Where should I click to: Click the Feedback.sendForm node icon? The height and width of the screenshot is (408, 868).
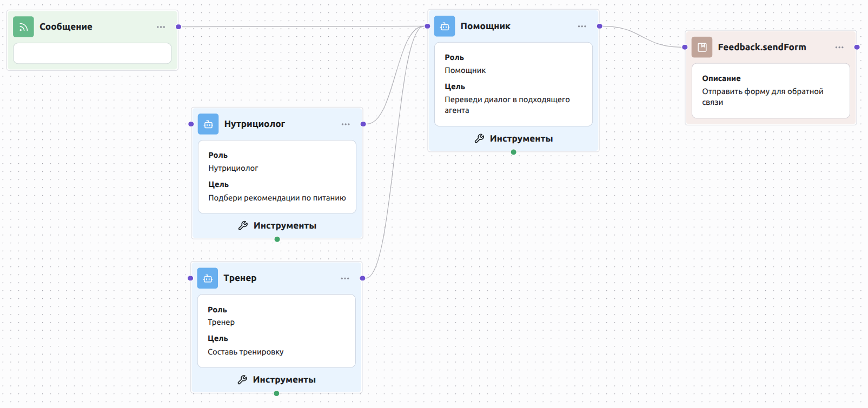(702, 48)
